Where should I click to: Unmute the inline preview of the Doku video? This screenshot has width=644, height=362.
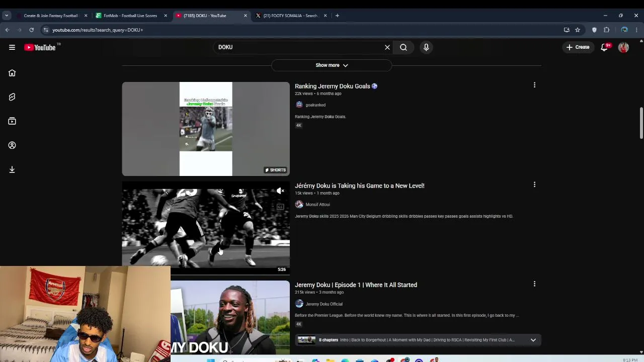click(280, 191)
